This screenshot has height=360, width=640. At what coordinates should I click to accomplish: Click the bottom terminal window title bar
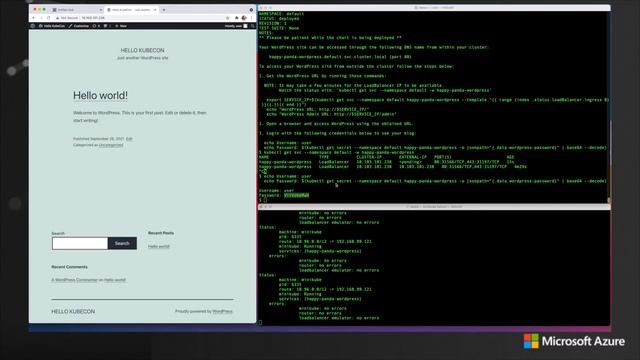[x=434, y=207]
